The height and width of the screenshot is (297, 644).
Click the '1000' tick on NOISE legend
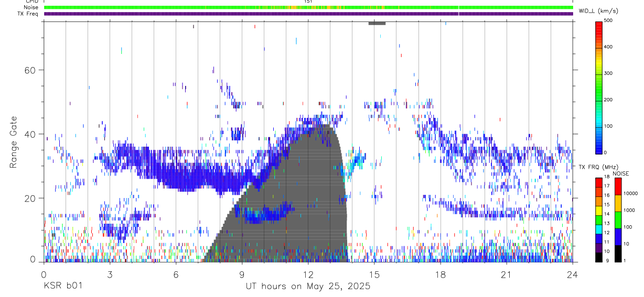tap(629, 210)
